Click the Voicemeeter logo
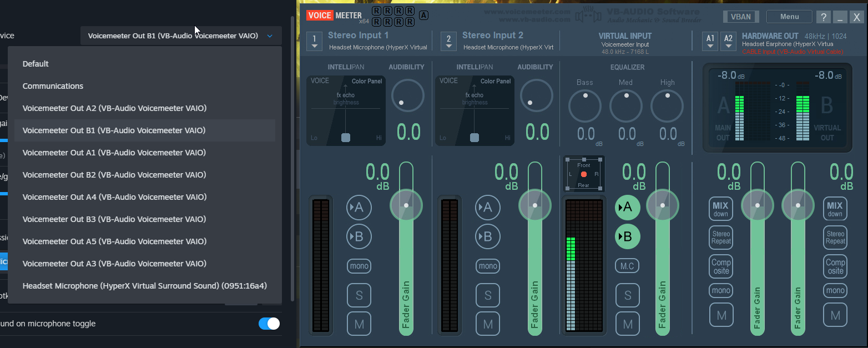The height and width of the screenshot is (348, 868). pyautogui.click(x=334, y=16)
